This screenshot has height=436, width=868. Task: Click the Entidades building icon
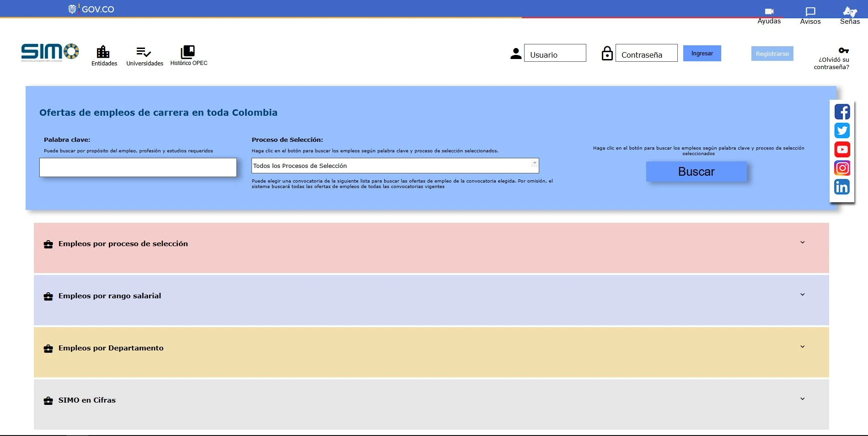(103, 52)
